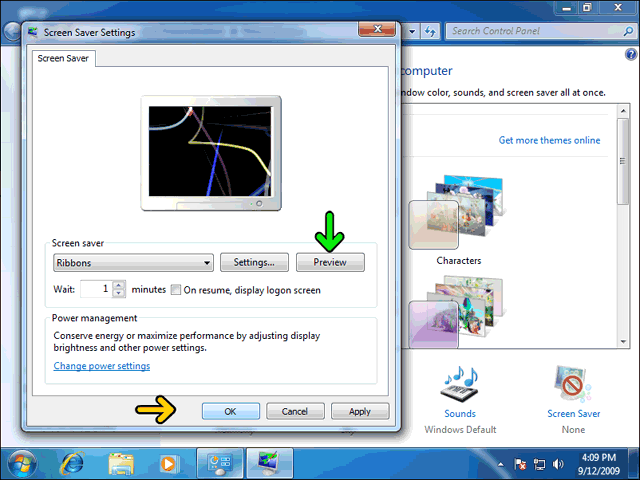Click the Screen Saver Settings title icon

[32, 32]
